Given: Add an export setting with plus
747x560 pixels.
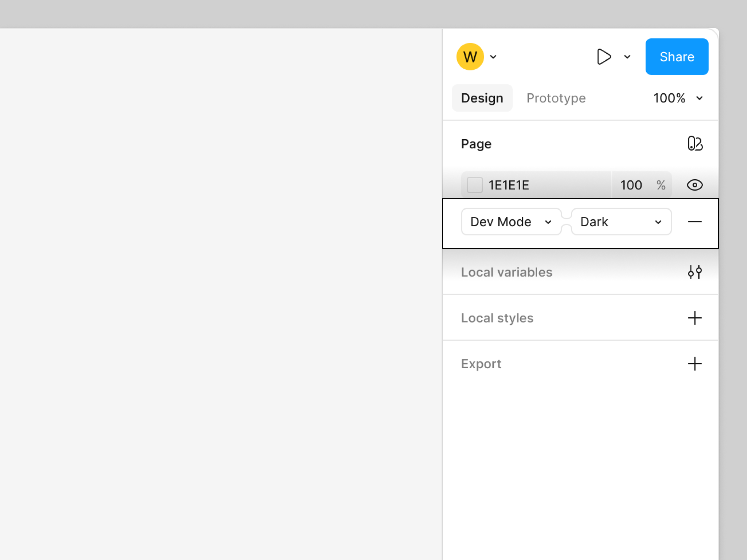Looking at the screenshot, I should click(694, 364).
